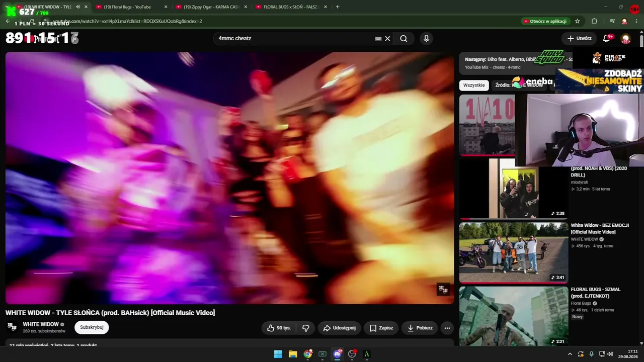The width and height of the screenshot is (644, 362).
Task: Show hidden system tray icons
Action: coord(570,354)
